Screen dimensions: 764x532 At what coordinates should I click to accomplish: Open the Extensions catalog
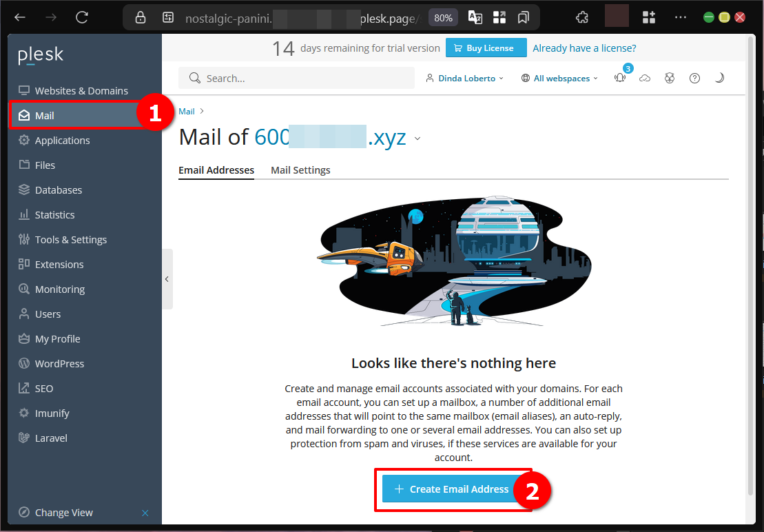coord(61,264)
